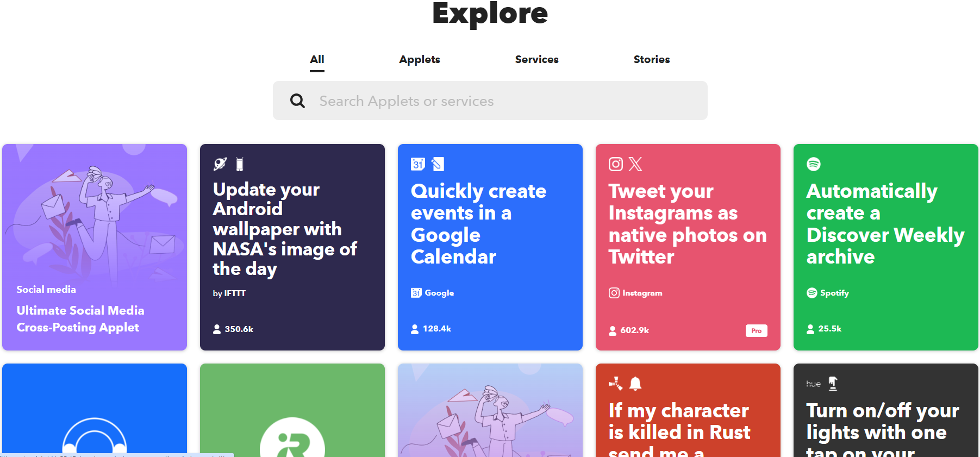This screenshot has width=980, height=457.
Task: Switch to the Applets tab
Action: (x=420, y=59)
